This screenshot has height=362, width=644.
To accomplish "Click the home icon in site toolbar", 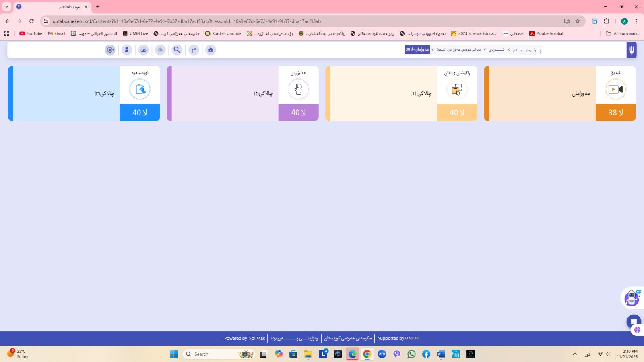I will click(x=211, y=50).
